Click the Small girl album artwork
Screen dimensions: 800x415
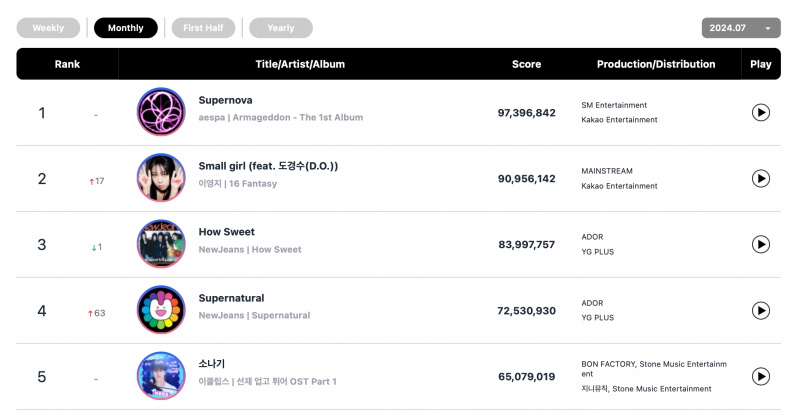coord(161,178)
